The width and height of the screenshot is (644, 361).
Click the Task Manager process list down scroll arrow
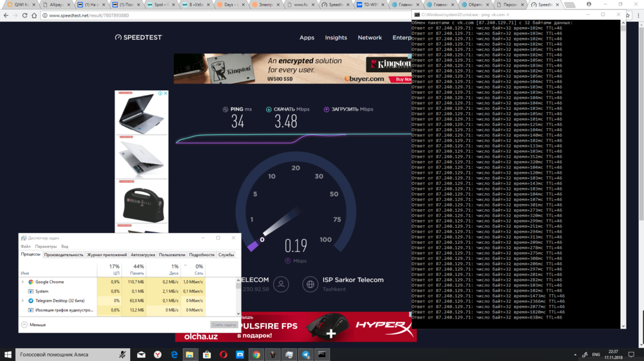click(x=238, y=314)
